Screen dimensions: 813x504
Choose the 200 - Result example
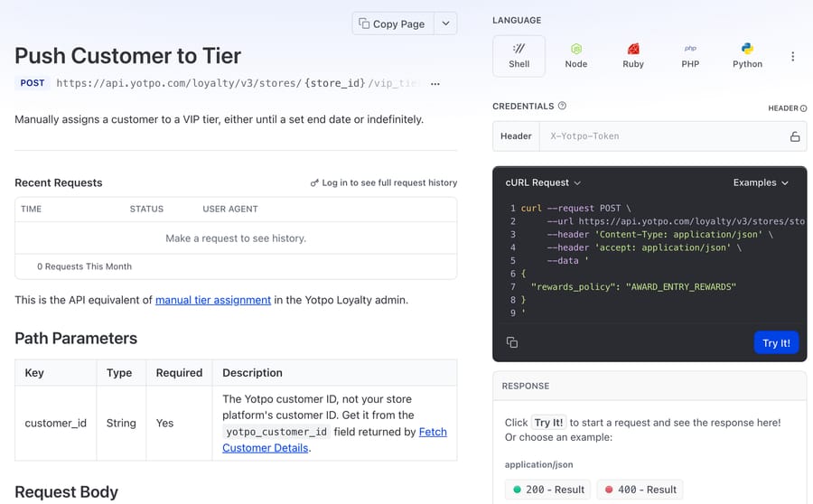point(548,490)
